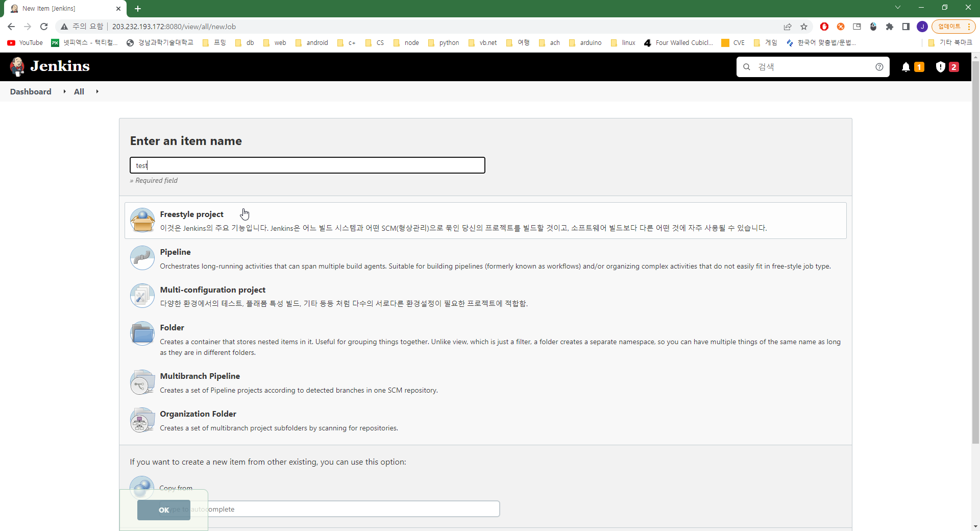Select the Multibranch Pipeline icon
This screenshot has width=980, height=531.
point(142,382)
